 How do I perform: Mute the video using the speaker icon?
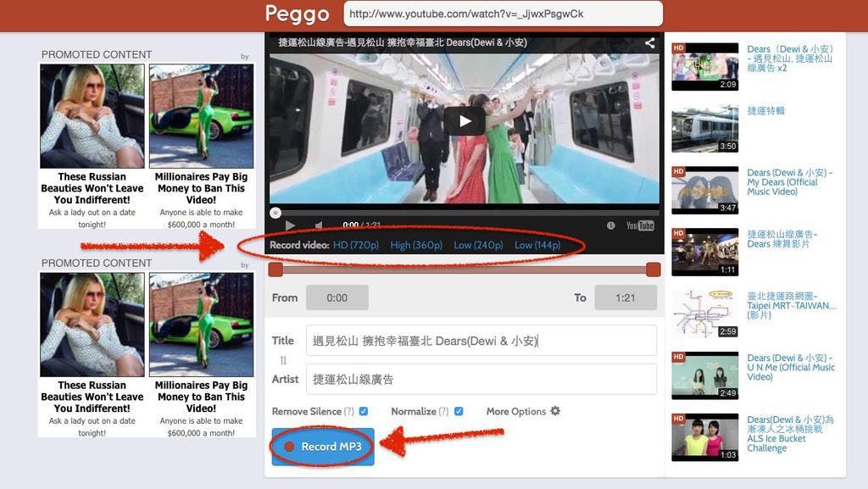pyautogui.click(x=319, y=225)
